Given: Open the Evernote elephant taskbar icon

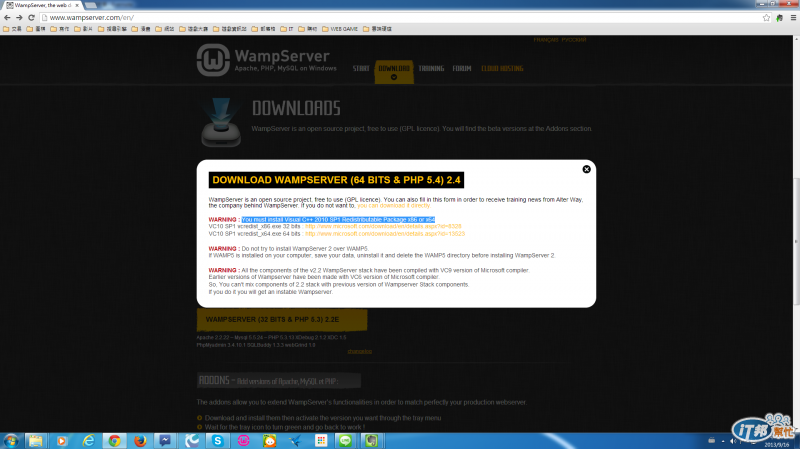Looking at the screenshot, I should click(371, 441).
